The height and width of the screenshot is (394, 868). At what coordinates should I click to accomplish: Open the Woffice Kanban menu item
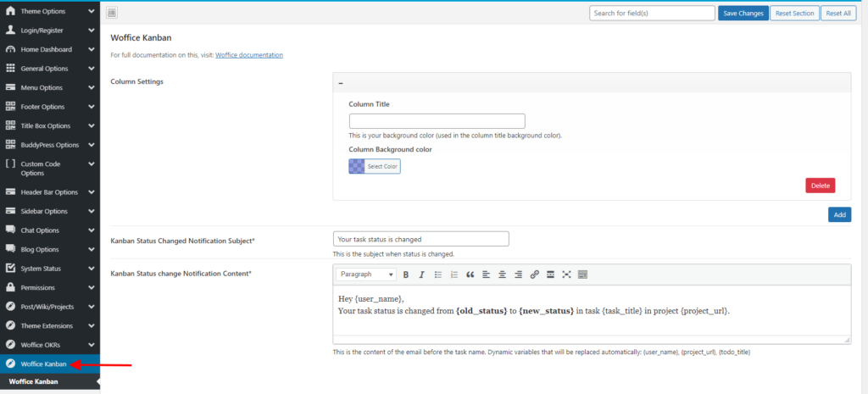(x=42, y=363)
